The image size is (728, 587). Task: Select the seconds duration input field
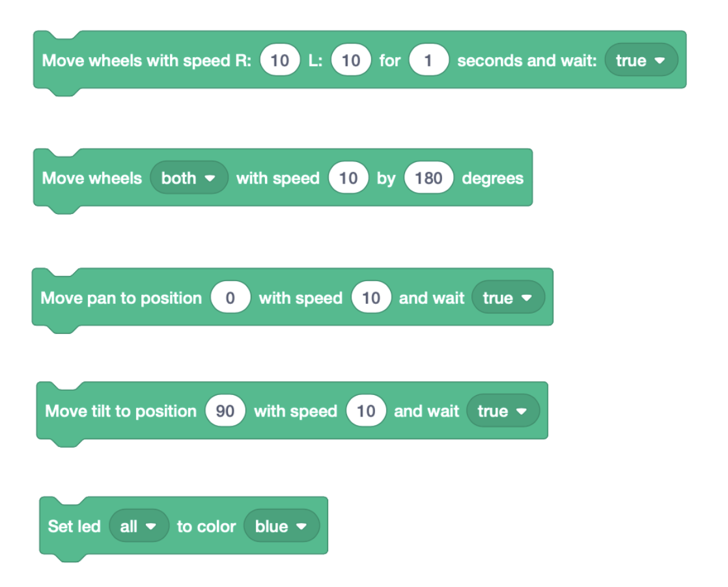pyautogui.click(x=428, y=61)
